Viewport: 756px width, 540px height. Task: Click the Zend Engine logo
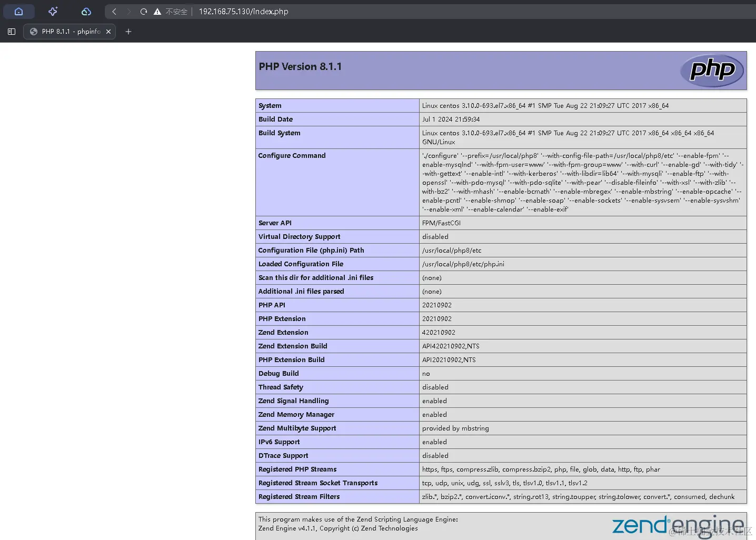[678, 526]
